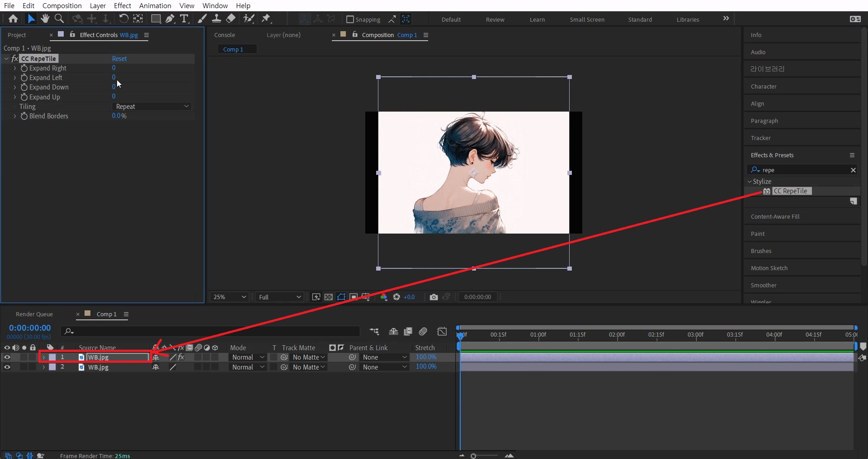Open the Graph Editor
Screen dimensions: 868x459
[x=442, y=332]
